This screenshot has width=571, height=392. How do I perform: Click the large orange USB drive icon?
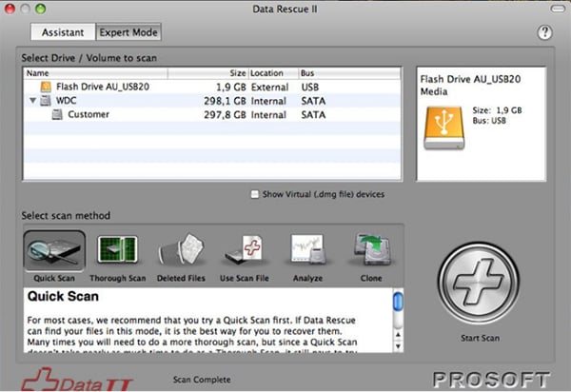click(x=443, y=128)
